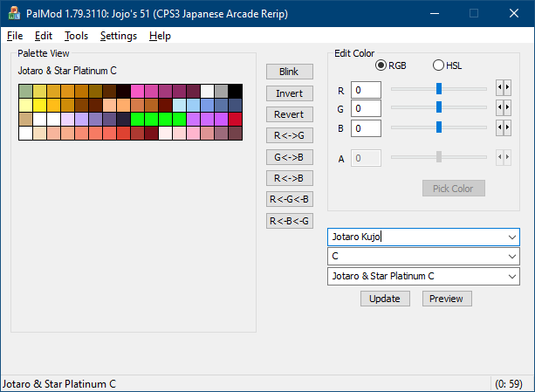Expand the C button color dropdown
This screenshot has width=535, height=392.
pos(511,257)
